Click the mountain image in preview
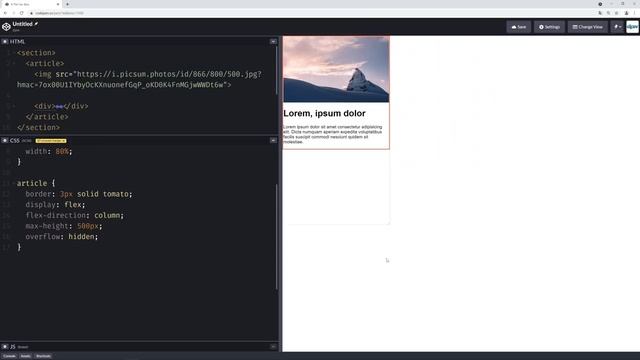640x360 pixels. (x=336, y=69)
